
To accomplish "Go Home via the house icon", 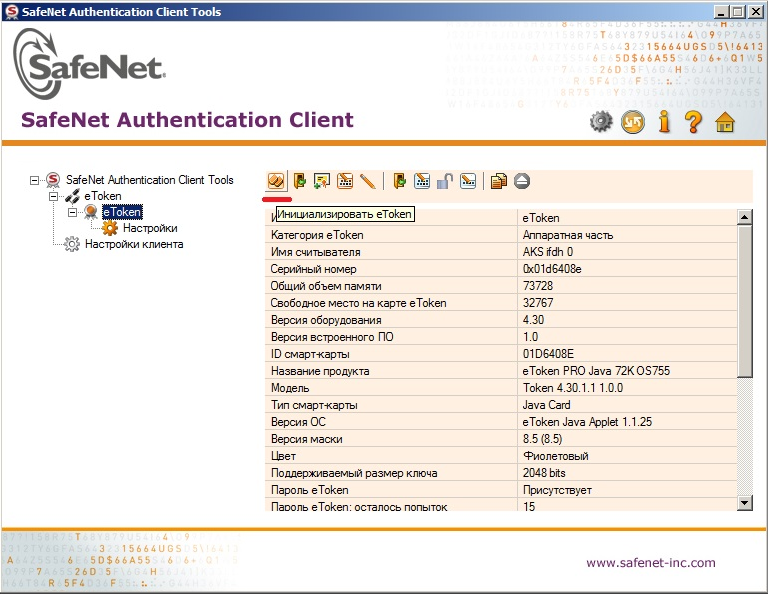I will coord(725,122).
